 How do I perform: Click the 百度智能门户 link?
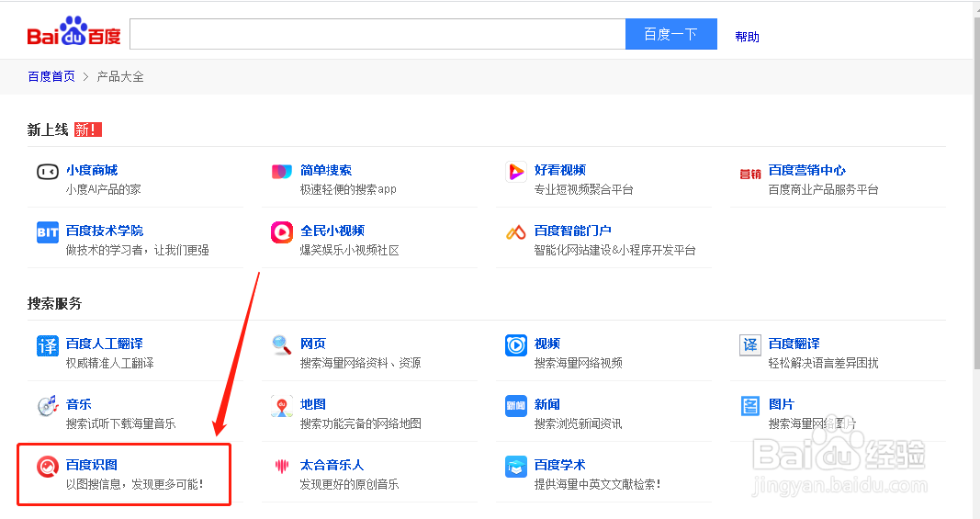coord(572,231)
